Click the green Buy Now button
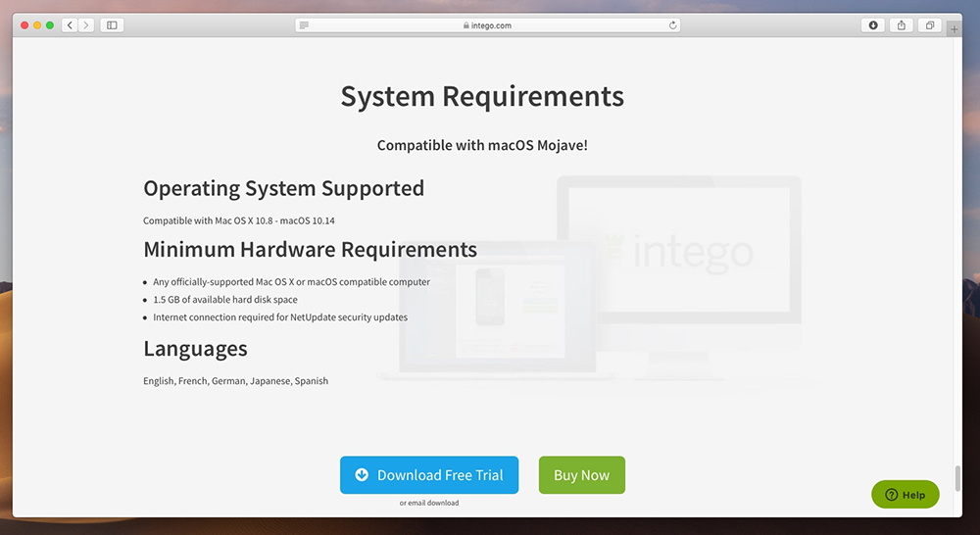Viewport: 980px width, 535px height. tap(582, 475)
